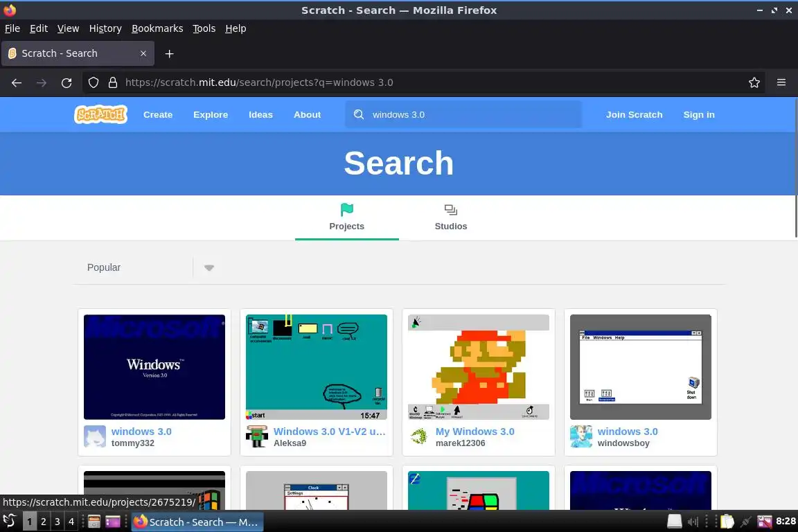Open the About page
Viewport: 798px width, 532px height.
pos(307,114)
